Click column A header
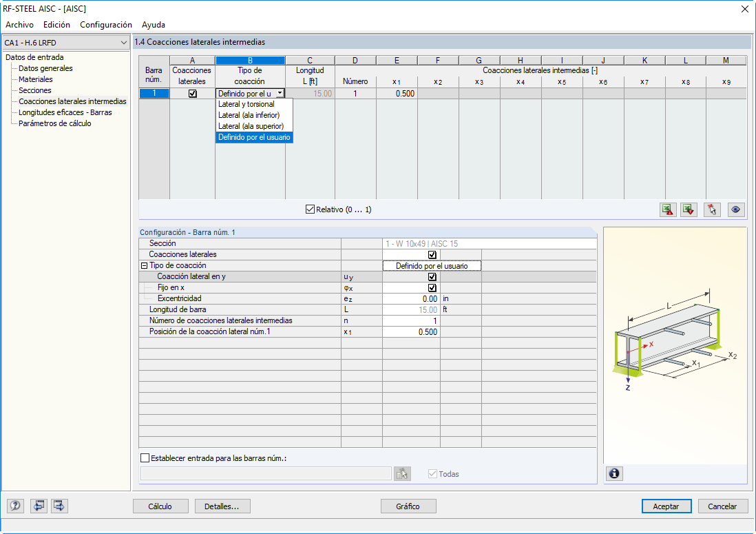The width and height of the screenshot is (756, 534). [x=192, y=61]
